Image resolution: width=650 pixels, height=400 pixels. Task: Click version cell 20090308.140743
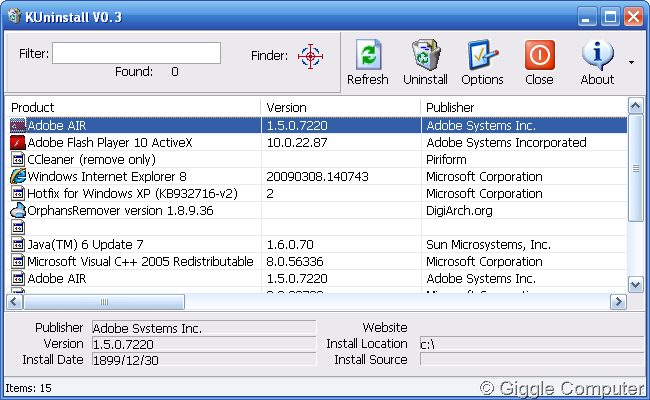[317, 177]
